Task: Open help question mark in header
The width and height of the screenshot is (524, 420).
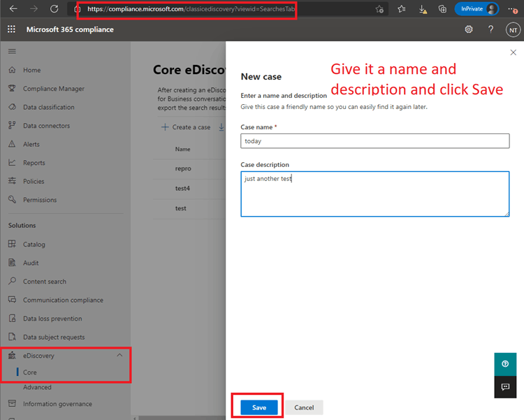Action: pos(490,29)
